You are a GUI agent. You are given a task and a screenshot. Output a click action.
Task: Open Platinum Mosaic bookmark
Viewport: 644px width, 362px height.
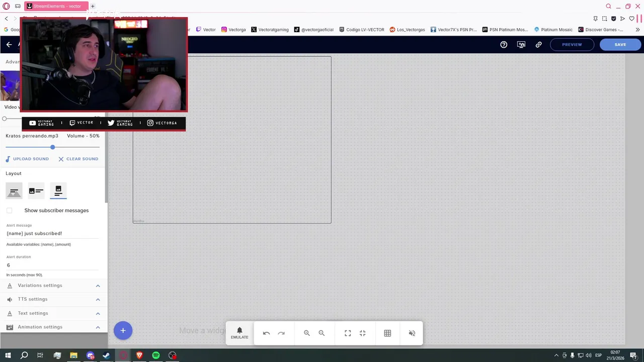553,30
